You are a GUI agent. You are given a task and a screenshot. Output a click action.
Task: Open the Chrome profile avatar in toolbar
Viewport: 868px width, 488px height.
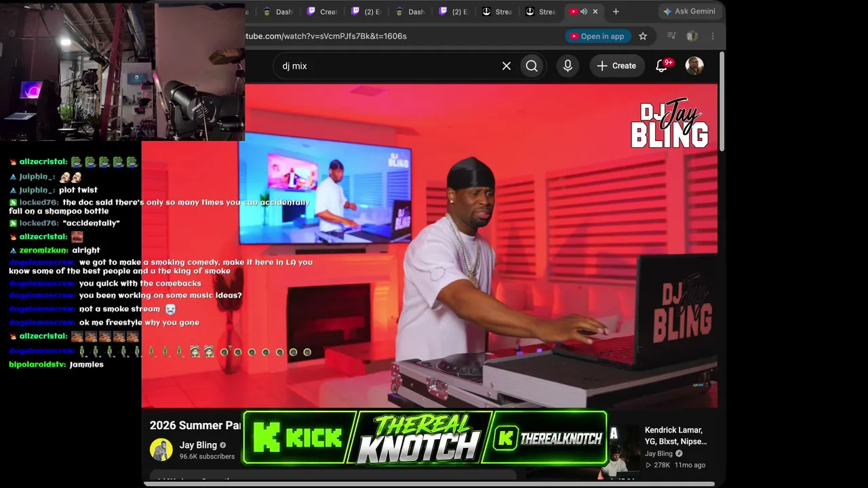[x=692, y=36]
